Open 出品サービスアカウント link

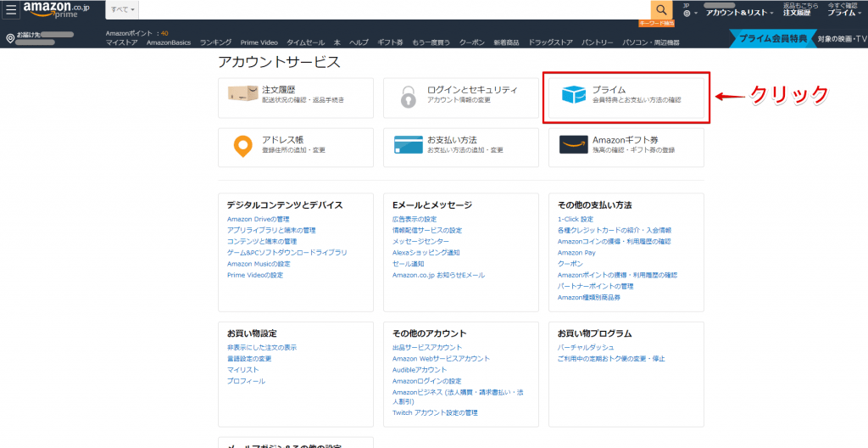427,347
